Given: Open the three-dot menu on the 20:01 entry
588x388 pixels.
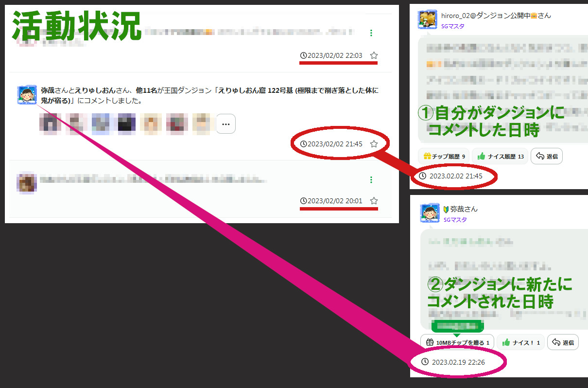Looking at the screenshot, I should coord(371,180).
